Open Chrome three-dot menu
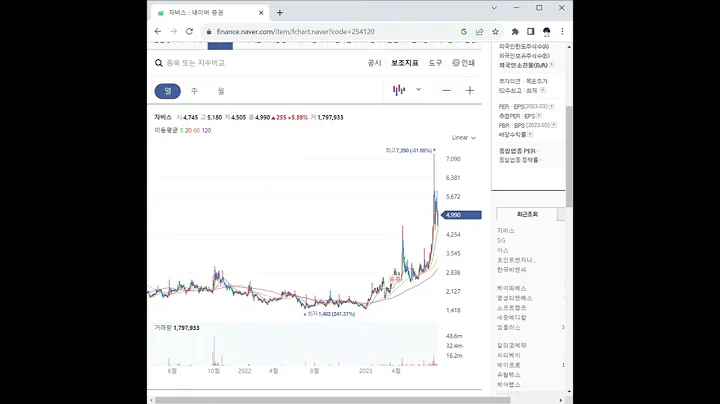The height and width of the screenshot is (404, 720). [x=562, y=32]
